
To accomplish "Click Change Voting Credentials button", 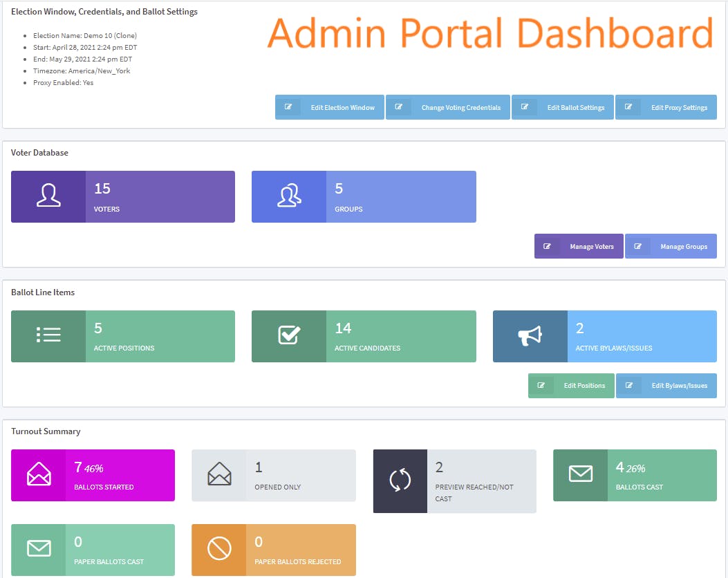I will click(x=447, y=107).
